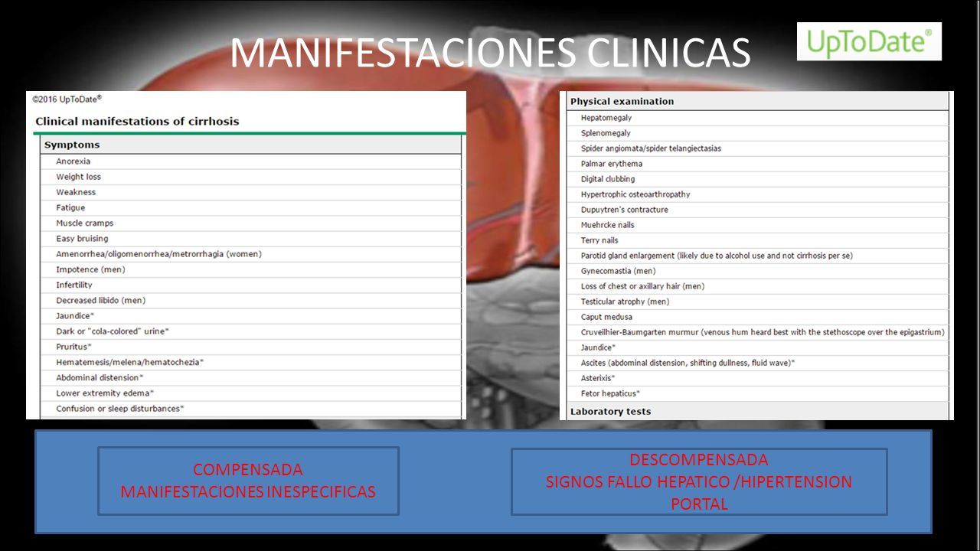Select the Clinical manifestations of cirrhosis heading
Screen dimensions: 980x551
click(137, 121)
